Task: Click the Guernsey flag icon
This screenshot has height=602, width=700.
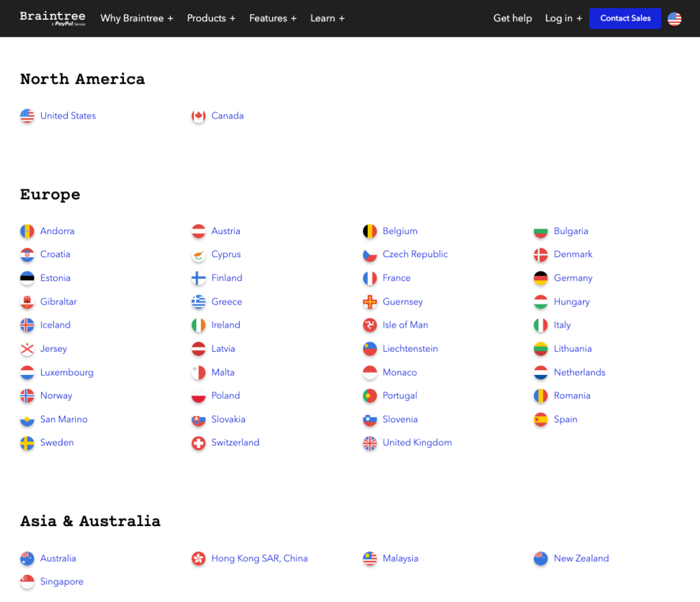Action: (x=370, y=302)
